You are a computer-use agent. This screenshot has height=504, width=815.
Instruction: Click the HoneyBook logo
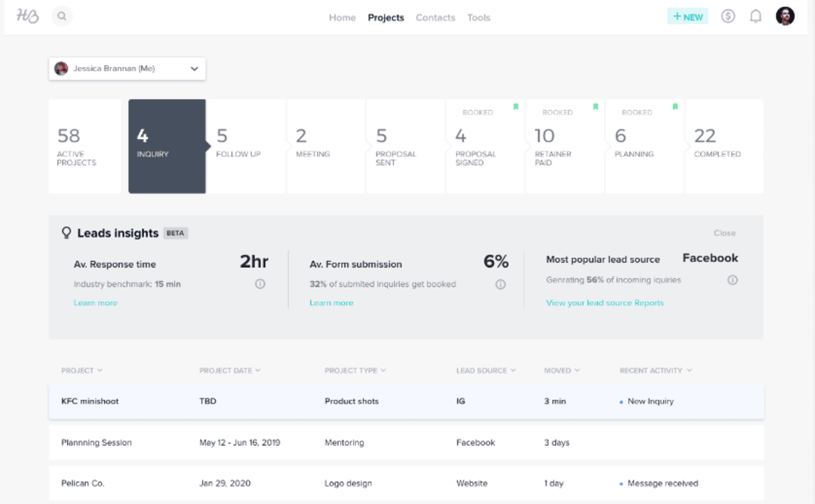(x=27, y=15)
